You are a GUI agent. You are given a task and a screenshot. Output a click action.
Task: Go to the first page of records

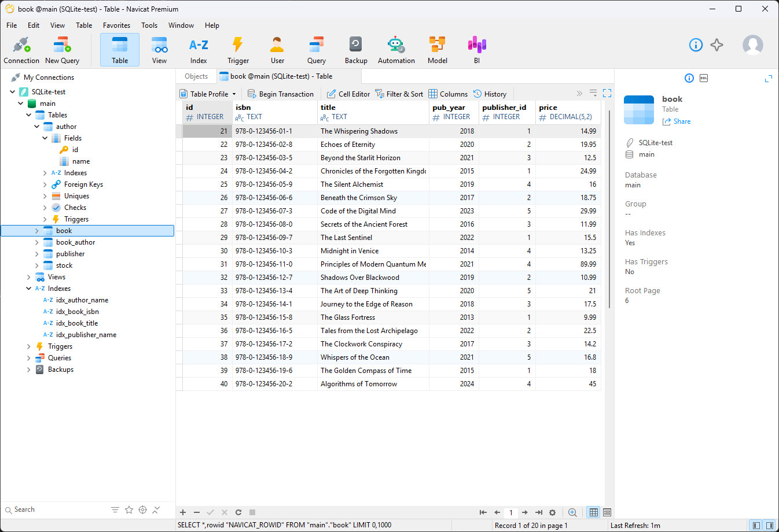pos(483,512)
